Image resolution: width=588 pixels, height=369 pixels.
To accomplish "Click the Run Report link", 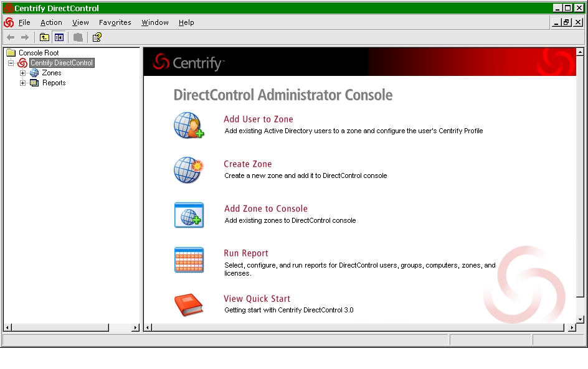I will [245, 253].
